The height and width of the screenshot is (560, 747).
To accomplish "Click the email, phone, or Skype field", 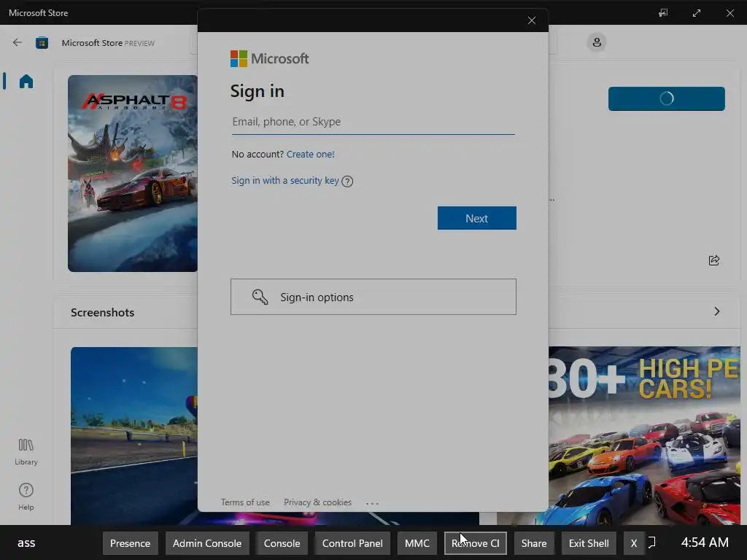I will (373, 122).
